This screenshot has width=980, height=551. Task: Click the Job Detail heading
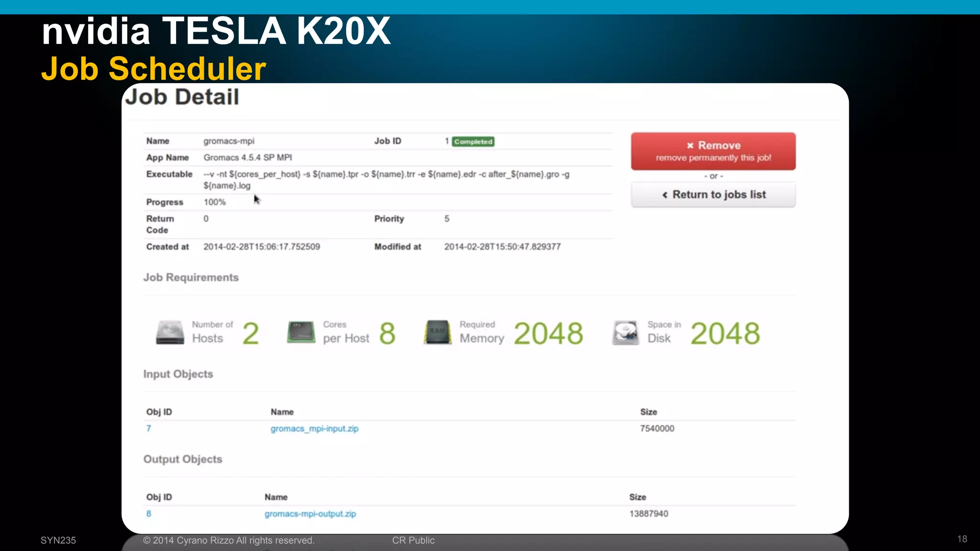coord(182,97)
